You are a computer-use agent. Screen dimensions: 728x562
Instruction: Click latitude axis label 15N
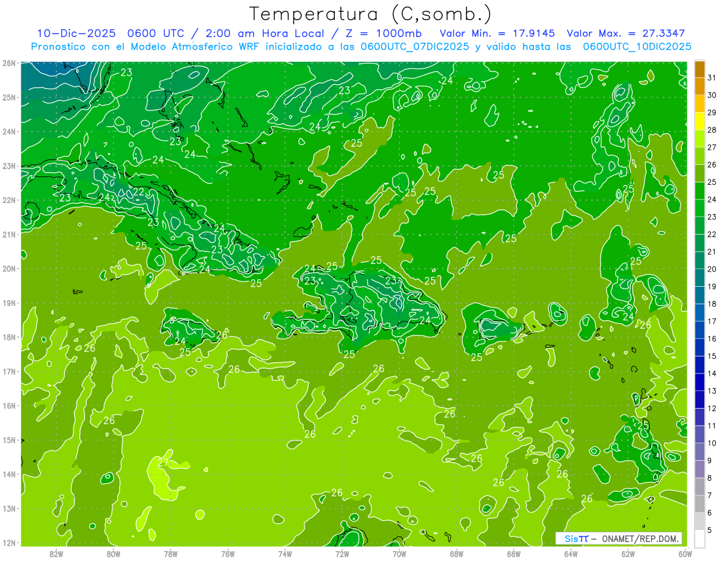click(8, 440)
